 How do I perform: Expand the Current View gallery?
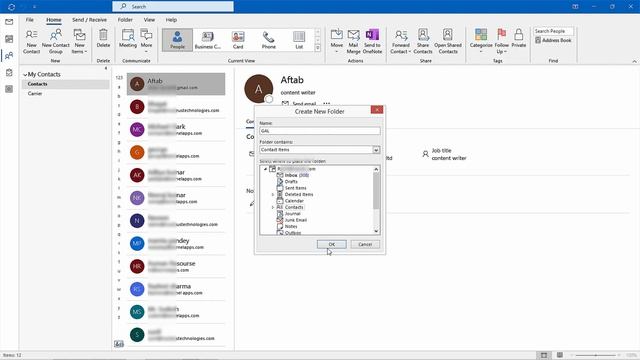point(318,48)
